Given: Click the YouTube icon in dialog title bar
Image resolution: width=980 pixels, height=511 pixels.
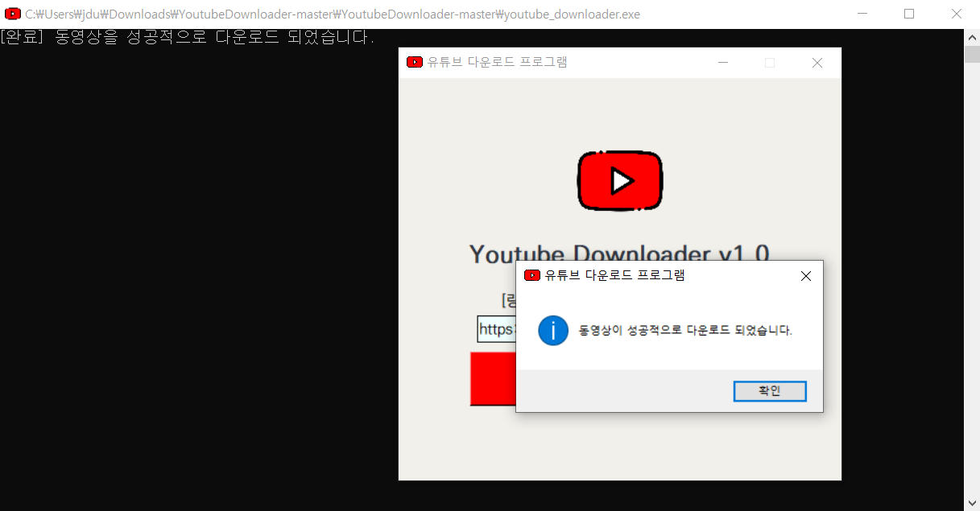Looking at the screenshot, I should pos(532,275).
